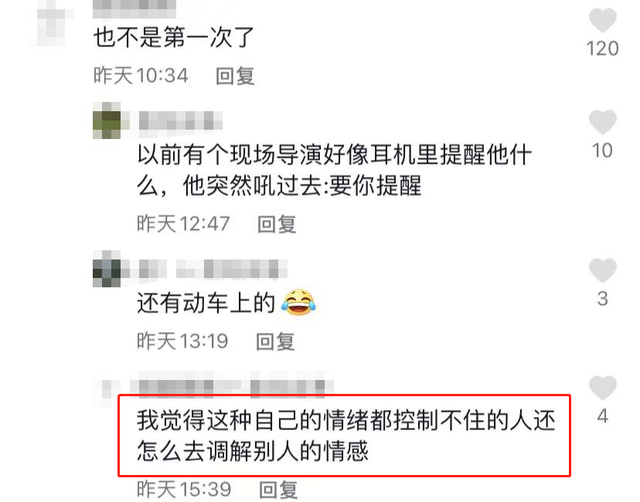Image resolution: width=640 pixels, height=502 pixels.
Task: Open username above the red-boxed comment
Action: (x=232, y=384)
